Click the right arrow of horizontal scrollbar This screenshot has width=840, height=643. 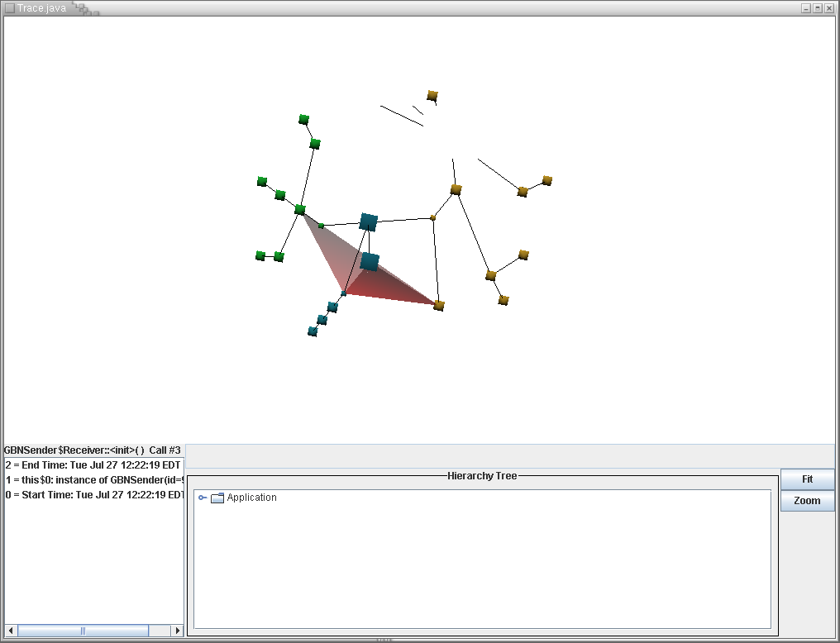(177, 631)
